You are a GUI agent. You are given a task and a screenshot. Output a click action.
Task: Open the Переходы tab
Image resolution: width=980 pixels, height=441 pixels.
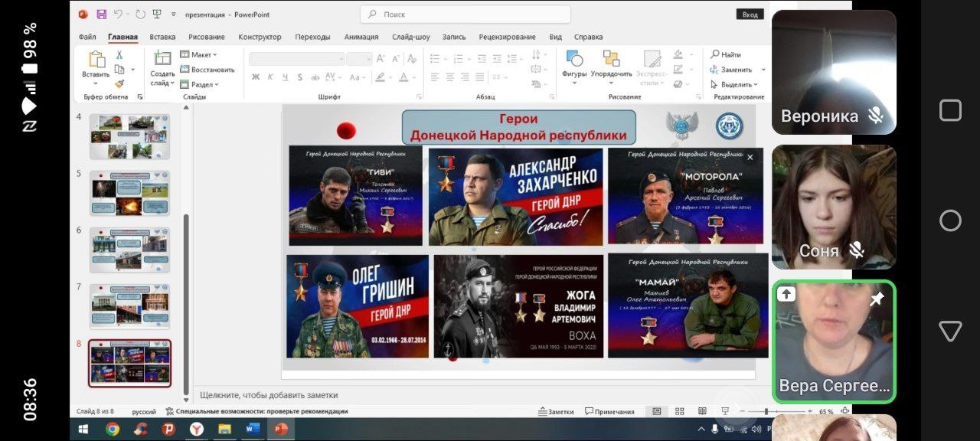tap(312, 37)
